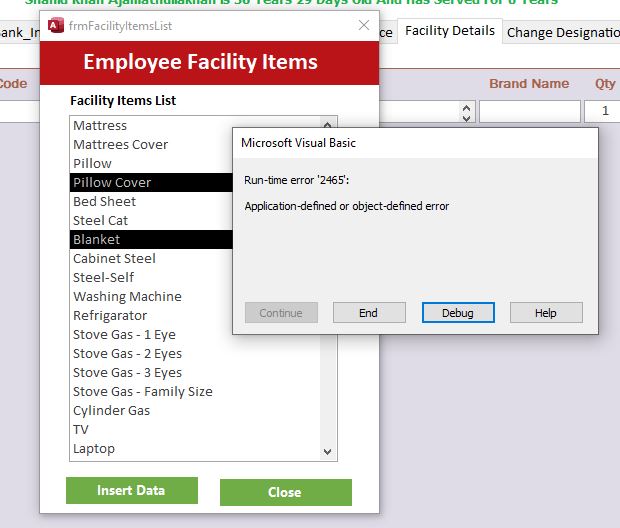Toggle the highlighted Blanket item

tap(150, 239)
